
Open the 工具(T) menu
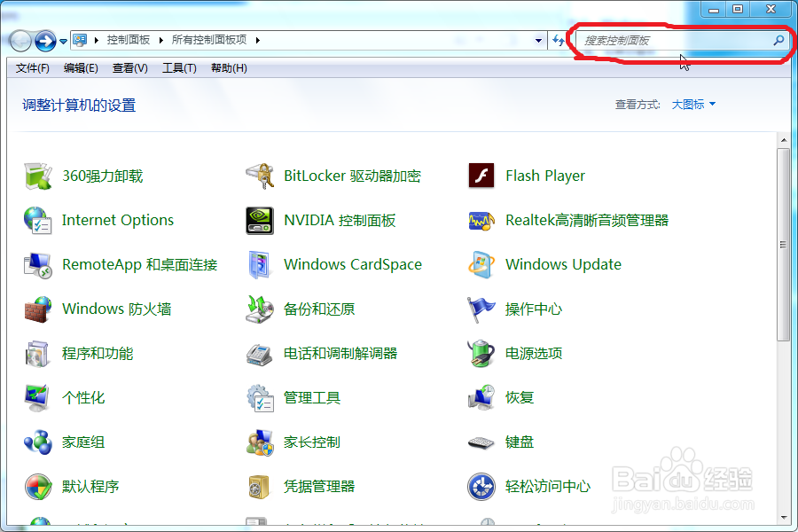[x=178, y=68]
